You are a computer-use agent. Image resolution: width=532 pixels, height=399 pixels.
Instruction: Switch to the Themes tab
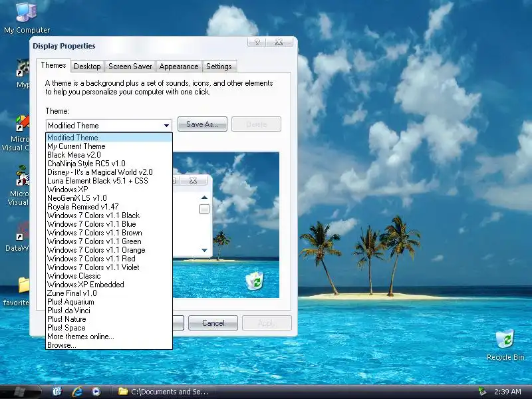tap(53, 65)
